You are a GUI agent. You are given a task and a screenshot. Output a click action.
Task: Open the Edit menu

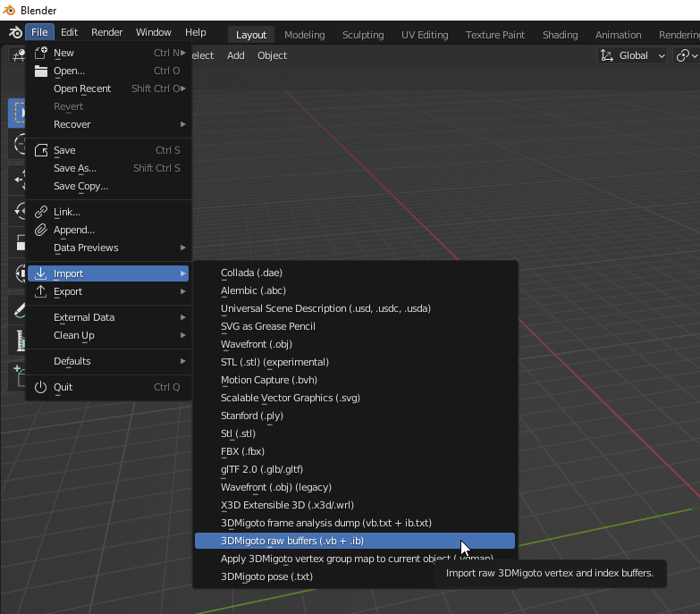point(69,32)
